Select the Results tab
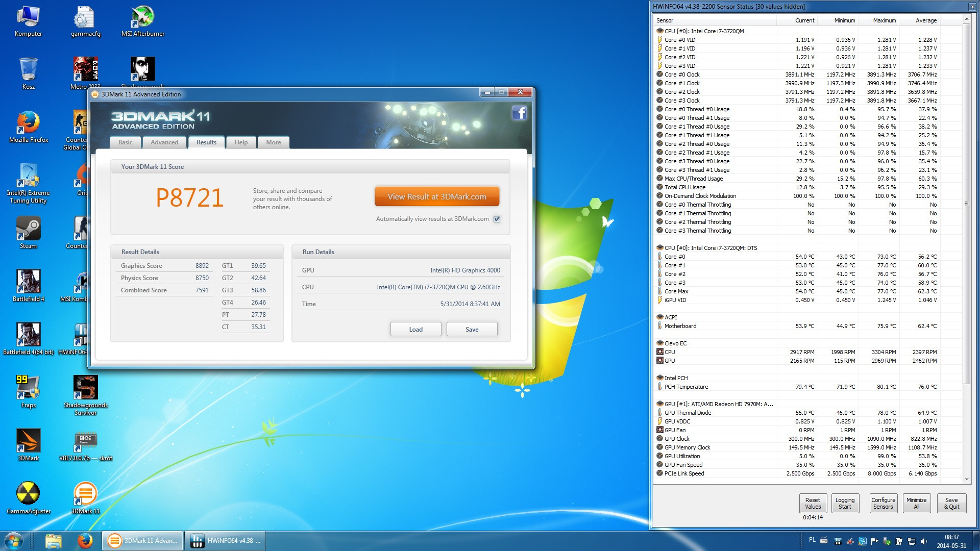Viewport: 980px width, 551px height. pyautogui.click(x=206, y=142)
